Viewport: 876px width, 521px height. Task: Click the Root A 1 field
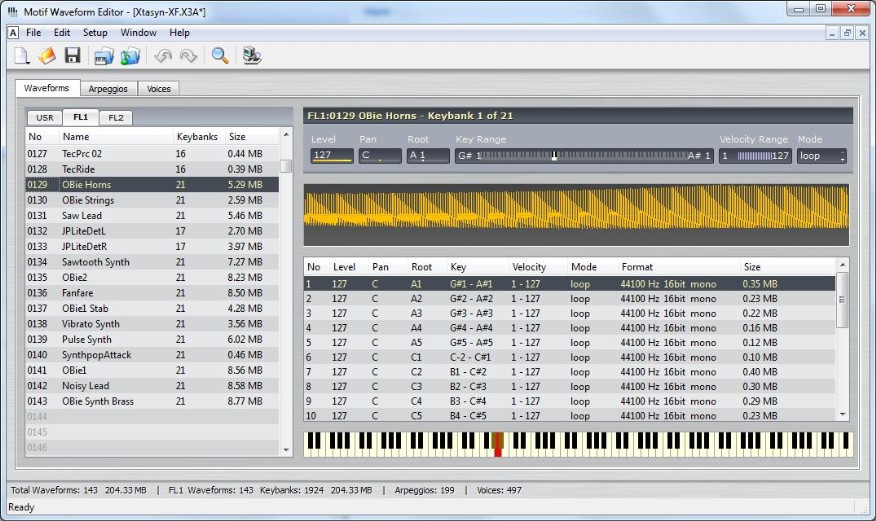(x=428, y=156)
